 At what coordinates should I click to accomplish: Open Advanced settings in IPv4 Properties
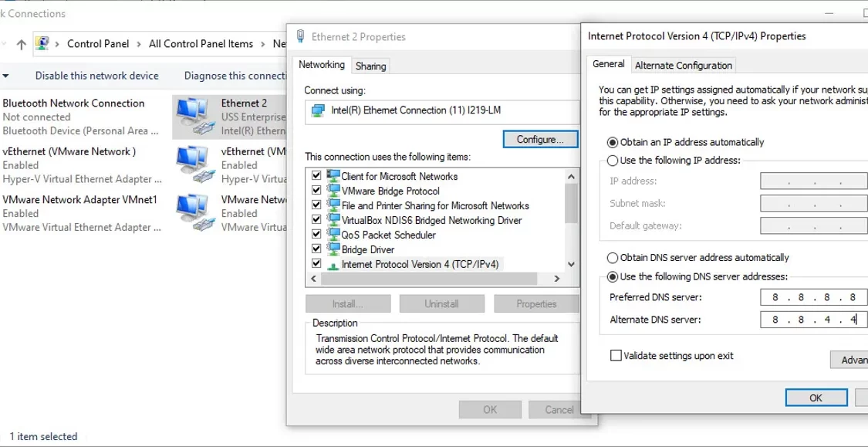pos(849,360)
